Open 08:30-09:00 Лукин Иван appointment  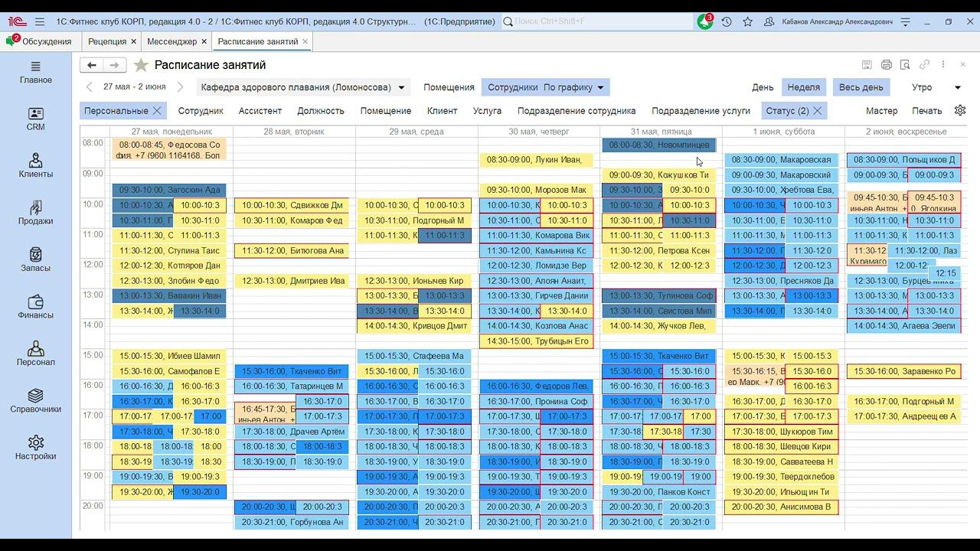point(536,160)
